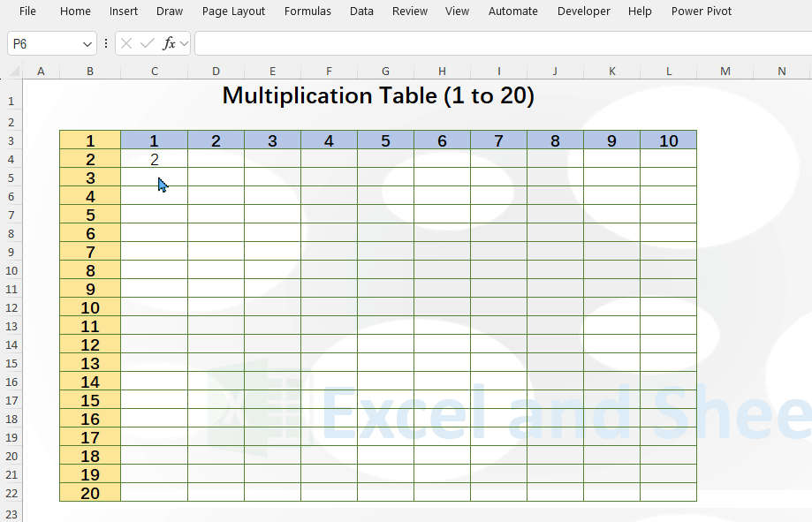Click the Draw tab
This screenshot has height=522, width=812.
click(169, 11)
